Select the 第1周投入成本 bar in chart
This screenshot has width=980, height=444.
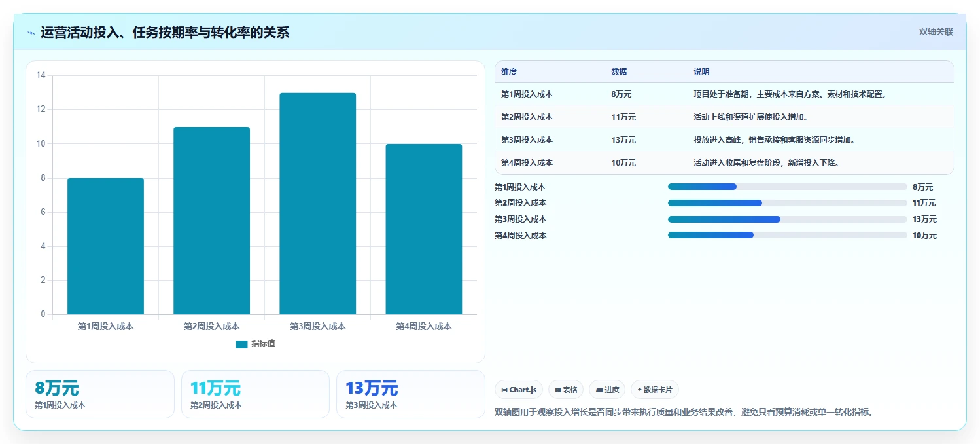click(105, 246)
